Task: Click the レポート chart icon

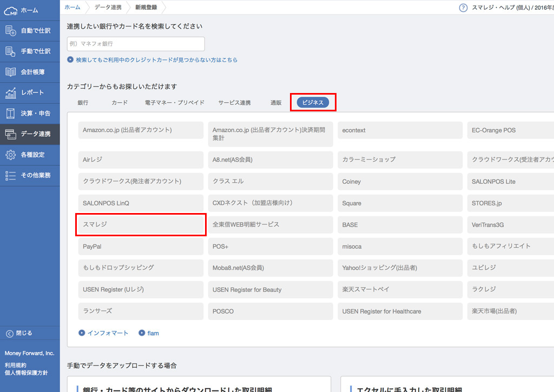Action: (x=11, y=93)
